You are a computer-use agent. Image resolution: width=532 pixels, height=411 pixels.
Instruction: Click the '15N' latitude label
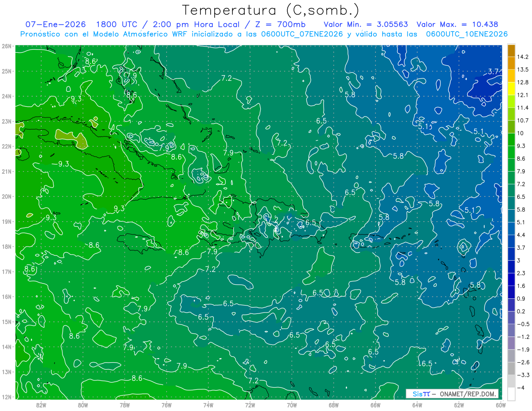pyautogui.click(x=6, y=322)
